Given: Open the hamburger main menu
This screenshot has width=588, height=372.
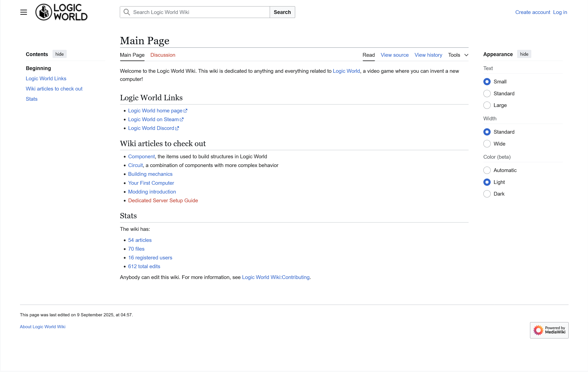Looking at the screenshot, I should pos(23,12).
